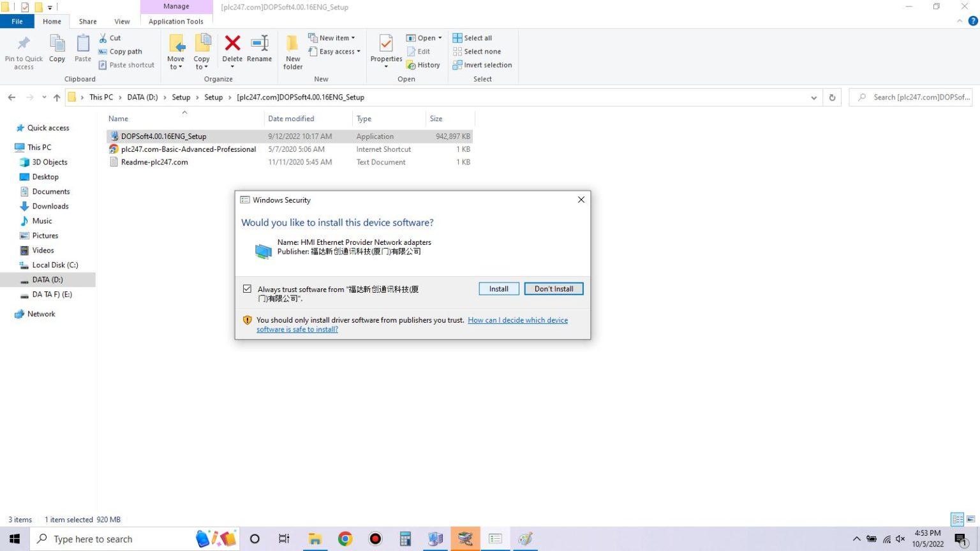
Task: Select plc247.com-Basic-Advanced-Professional shortcut
Action: 290,149
